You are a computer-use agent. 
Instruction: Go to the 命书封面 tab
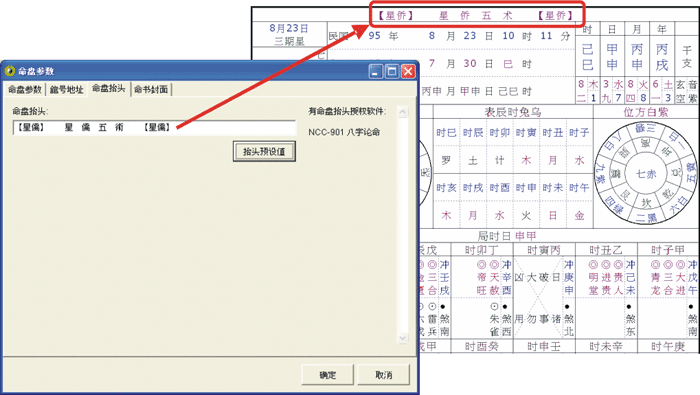(x=151, y=89)
